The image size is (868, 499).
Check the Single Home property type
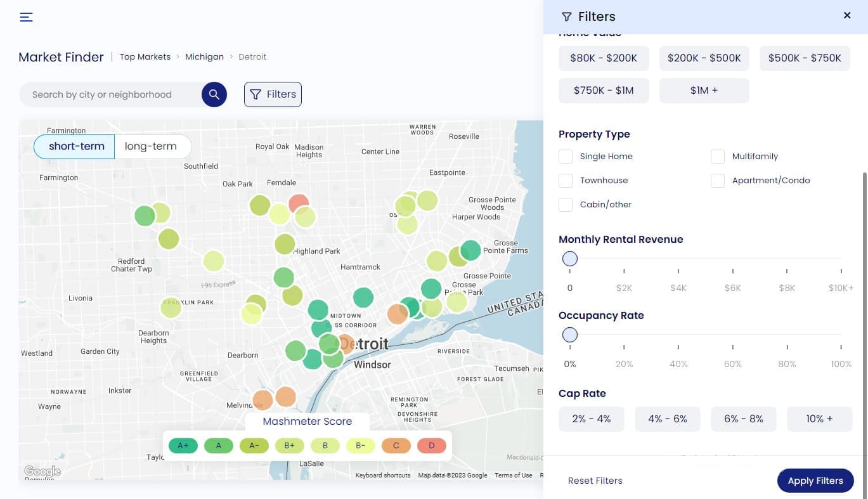pos(566,157)
